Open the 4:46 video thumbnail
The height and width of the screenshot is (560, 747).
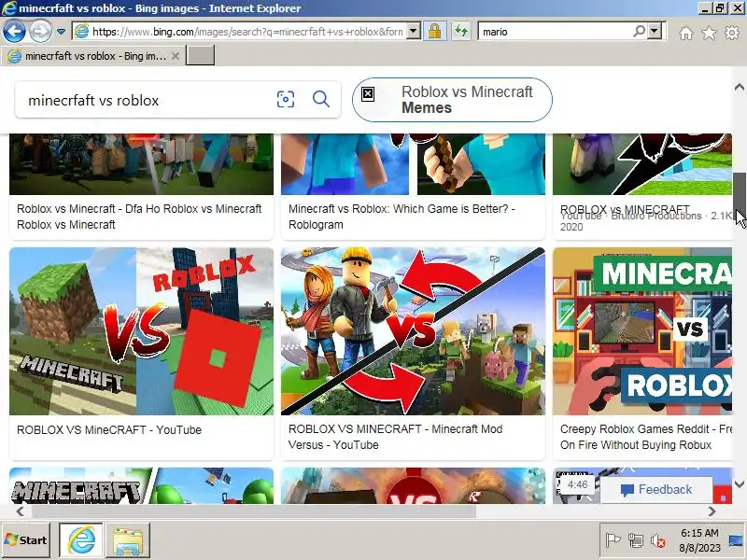click(x=577, y=484)
